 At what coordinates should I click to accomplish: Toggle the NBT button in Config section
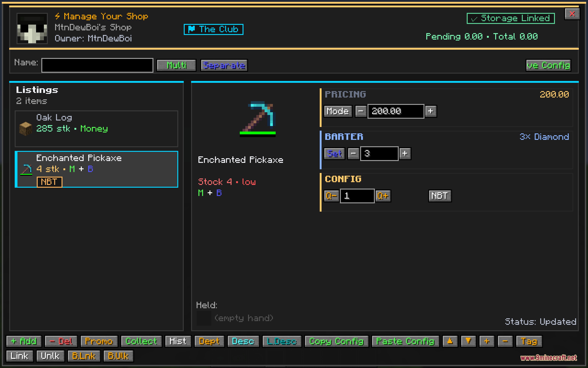point(440,196)
